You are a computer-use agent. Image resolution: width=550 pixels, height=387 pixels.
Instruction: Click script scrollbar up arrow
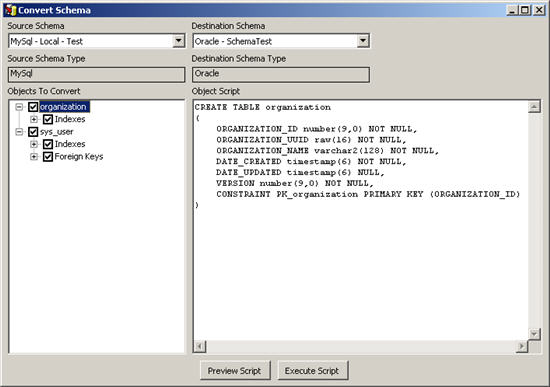click(534, 107)
